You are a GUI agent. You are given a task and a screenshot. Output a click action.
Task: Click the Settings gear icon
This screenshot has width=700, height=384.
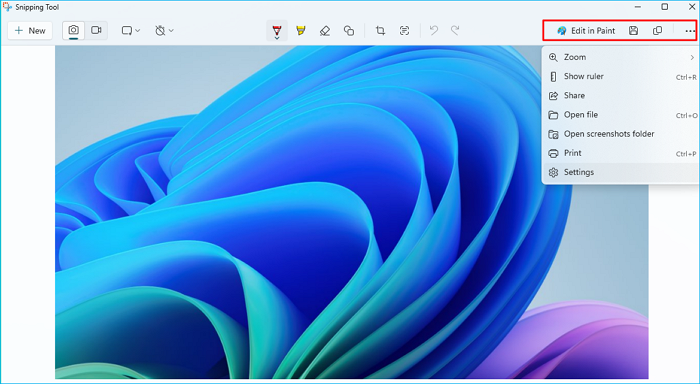[x=553, y=172]
